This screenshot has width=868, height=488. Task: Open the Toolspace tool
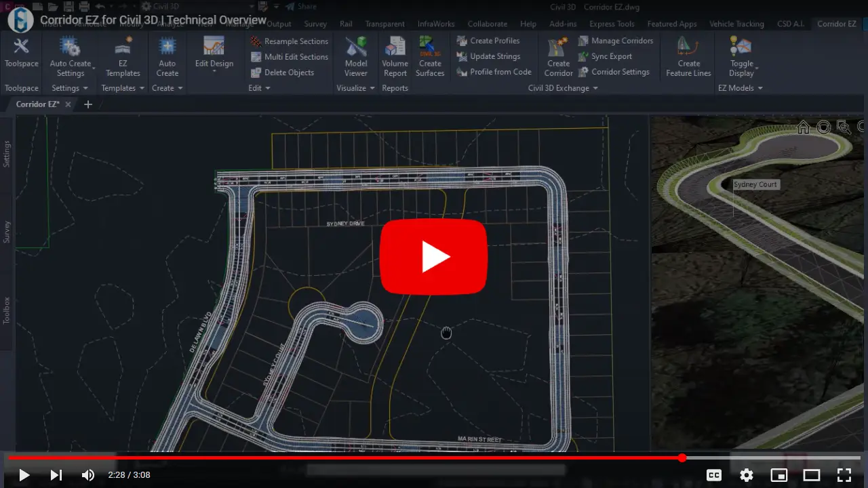pyautogui.click(x=21, y=53)
